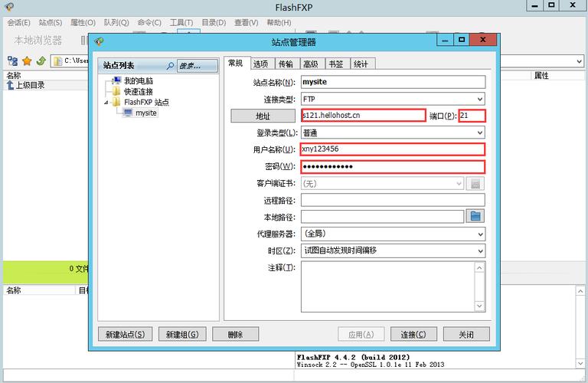Click the green up-arrow refresh icon
This screenshot has height=383, width=588.
click(41, 61)
